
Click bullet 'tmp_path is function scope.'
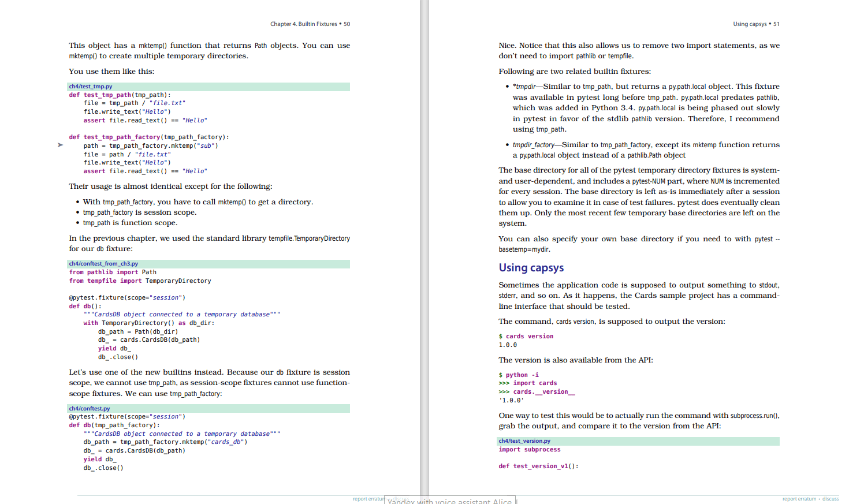(x=130, y=223)
